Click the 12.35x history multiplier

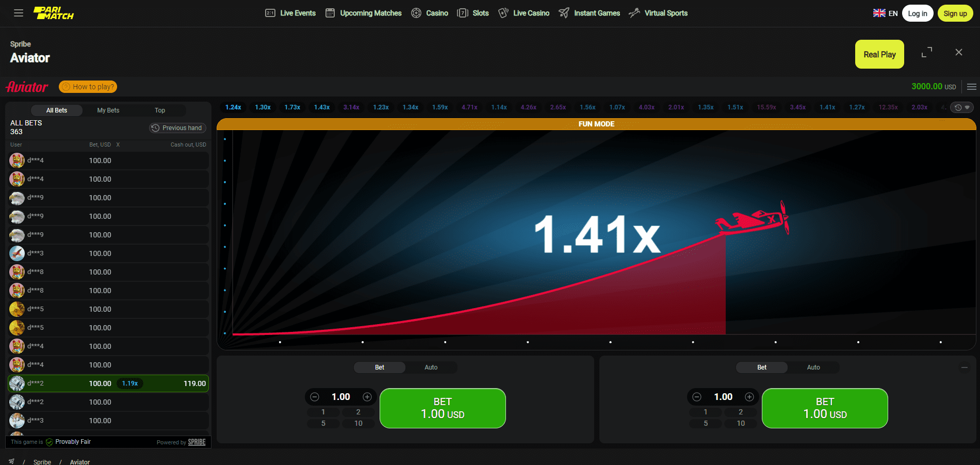tap(888, 107)
